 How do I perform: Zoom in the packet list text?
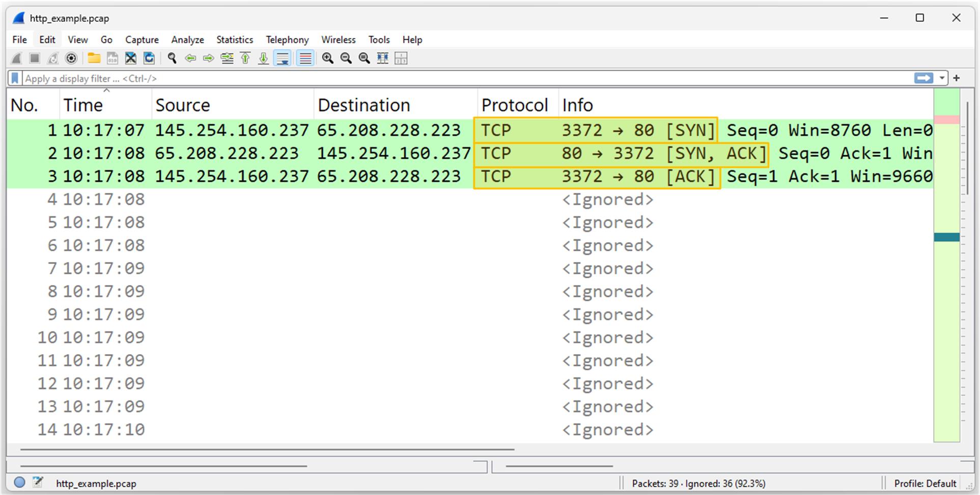[x=327, y=59]
